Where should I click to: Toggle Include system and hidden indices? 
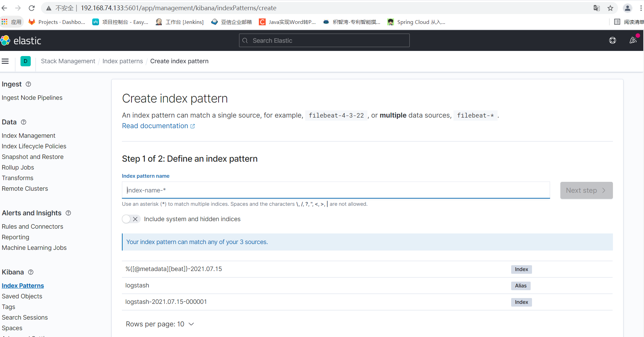pyautogui.click(x=131, y=219)
